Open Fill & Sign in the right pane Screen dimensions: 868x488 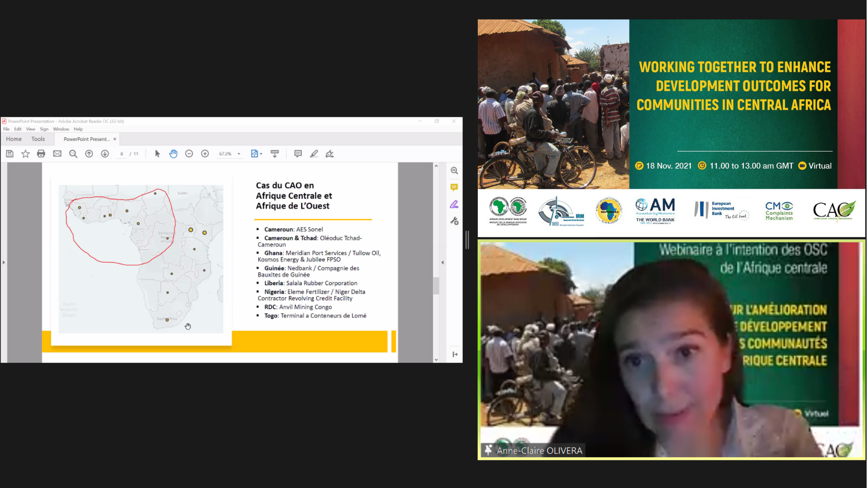tap(454, 204)
